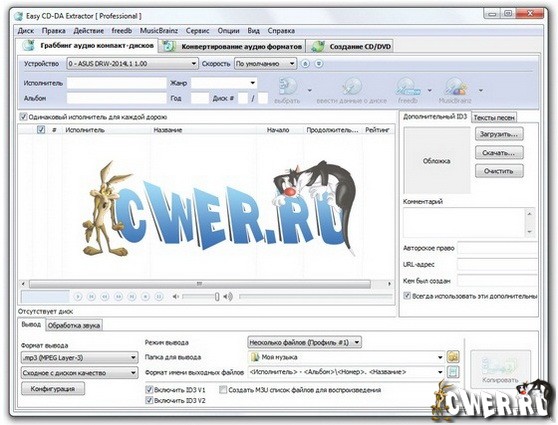
Task: Open the 'Действие' menu
Action: click(89, 31)
